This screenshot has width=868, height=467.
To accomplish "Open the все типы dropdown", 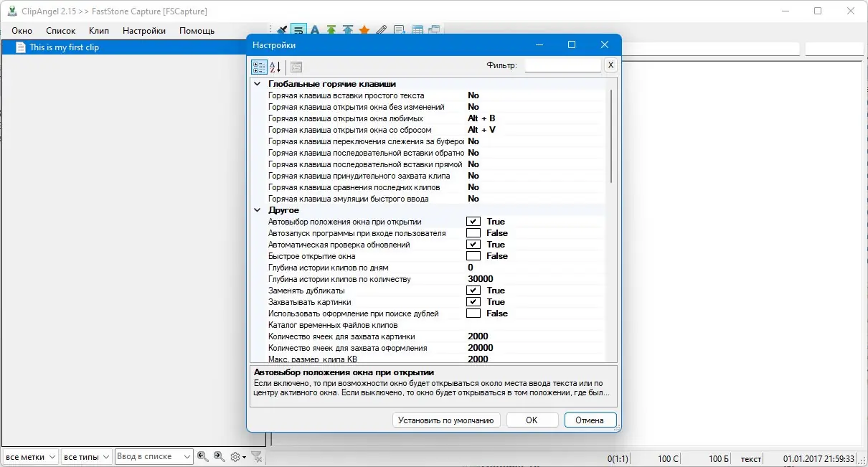I will click(x=86, y=456).
